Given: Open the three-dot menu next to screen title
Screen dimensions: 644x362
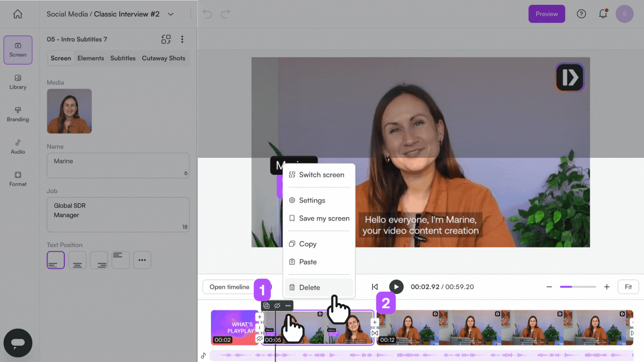Looking at the screenshot, I should 182,39.
